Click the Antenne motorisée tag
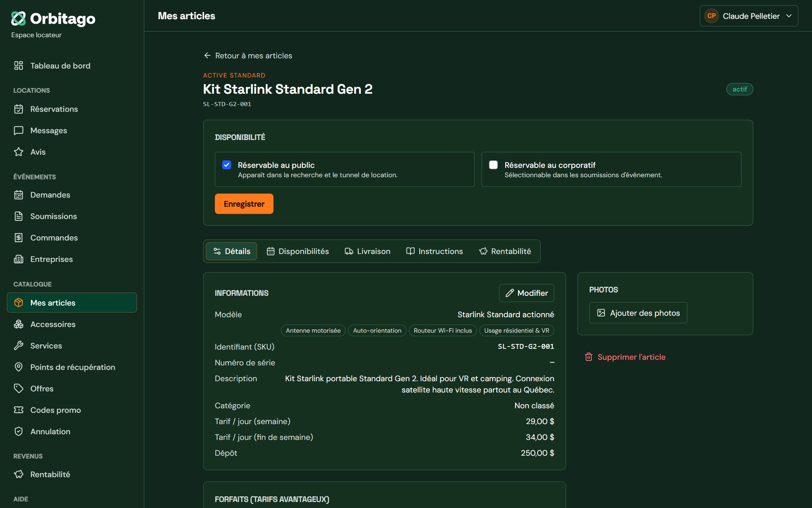The width and height of the screenshot is (812, 508). pyautogui.click(x=313, y=330)
